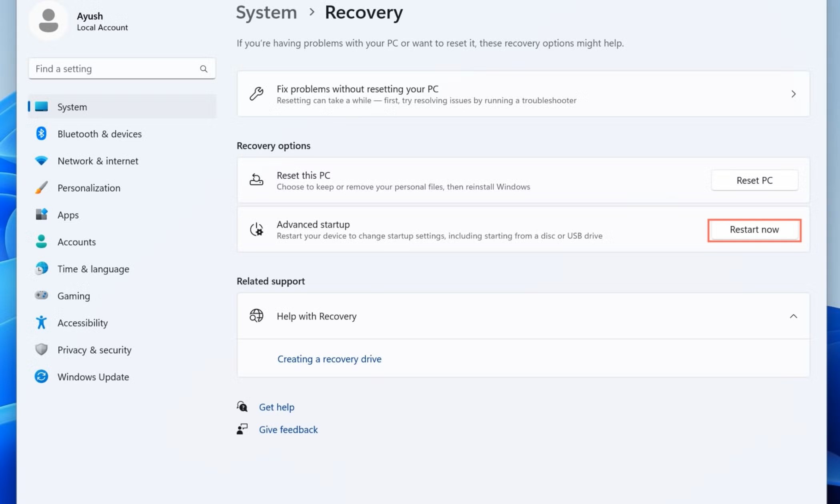Focus the Find a setting search box
This screenshot has width=840, height=504.
[x=114, y=69]
